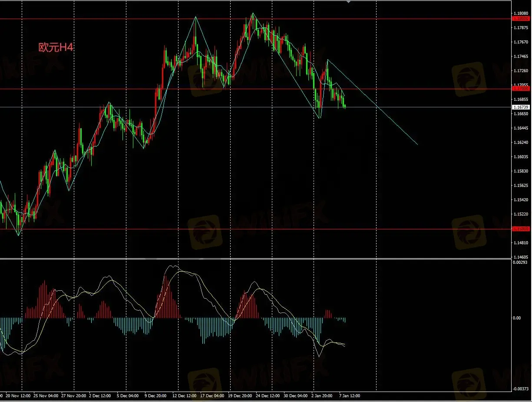
Task: Click the 19 Dec 20:00 time label
Action: click(240, 396)
